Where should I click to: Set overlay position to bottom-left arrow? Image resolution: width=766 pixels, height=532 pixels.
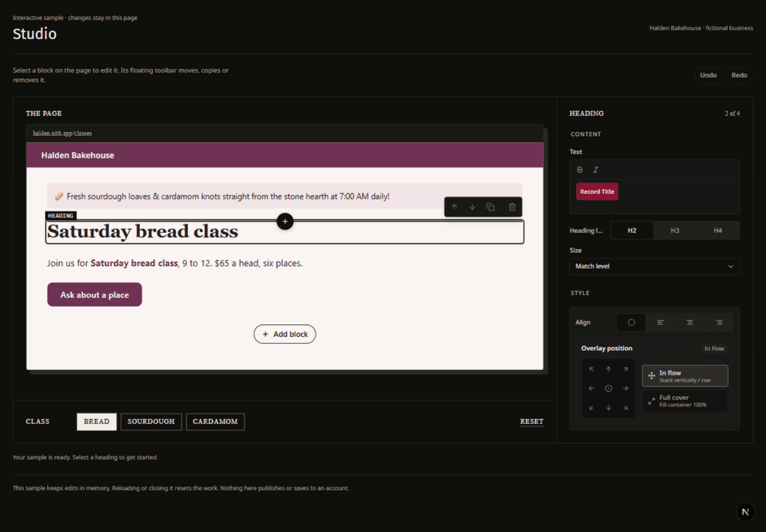pos(591,408)
